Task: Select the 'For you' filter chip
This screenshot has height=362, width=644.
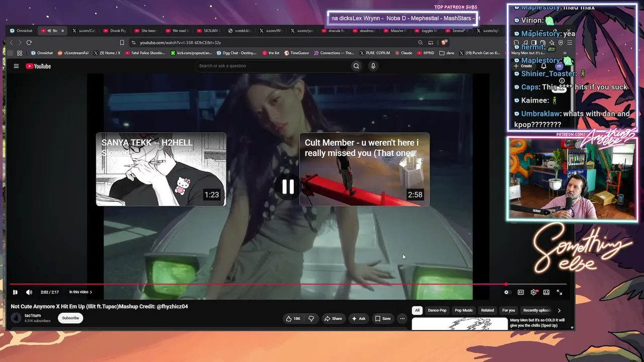Action: (x=509, y=311)
